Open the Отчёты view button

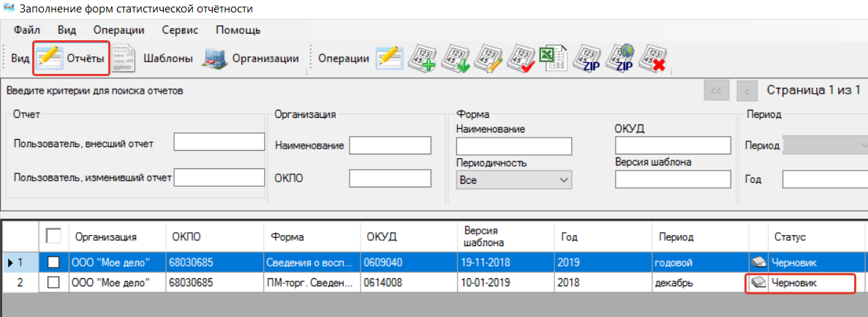(72, 58)
